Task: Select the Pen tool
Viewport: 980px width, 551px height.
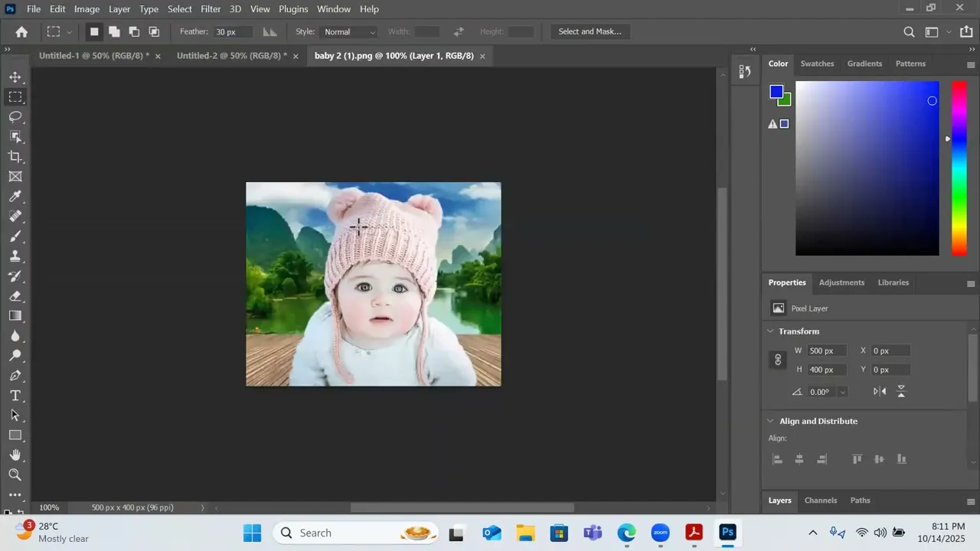Action: tap(15, 376)
